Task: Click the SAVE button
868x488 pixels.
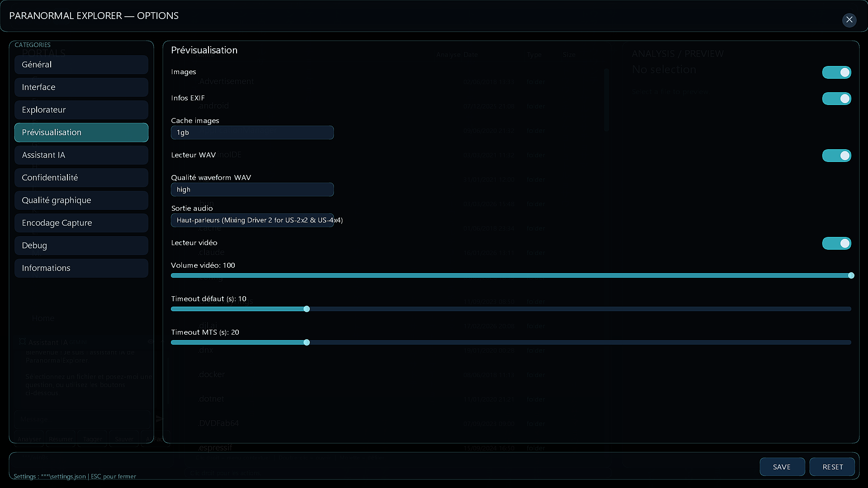Action: tap(782, 467)
